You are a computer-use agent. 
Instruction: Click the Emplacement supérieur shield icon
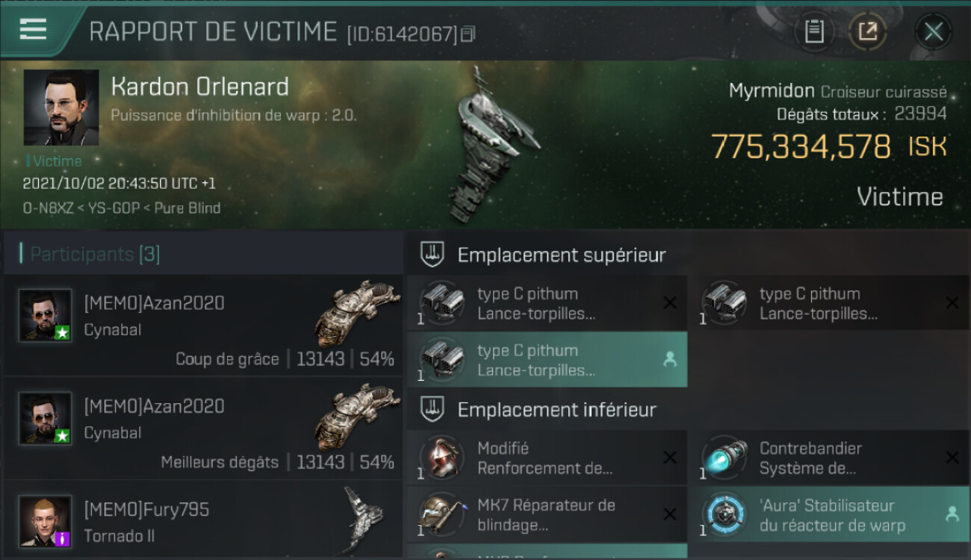pos(431,255)
